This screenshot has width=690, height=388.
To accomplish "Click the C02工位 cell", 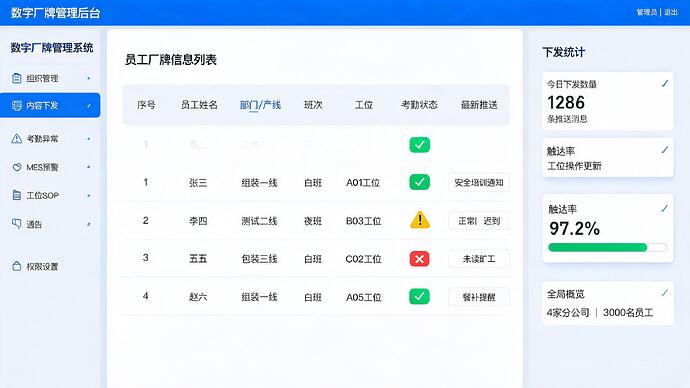I will pos(363,259).
